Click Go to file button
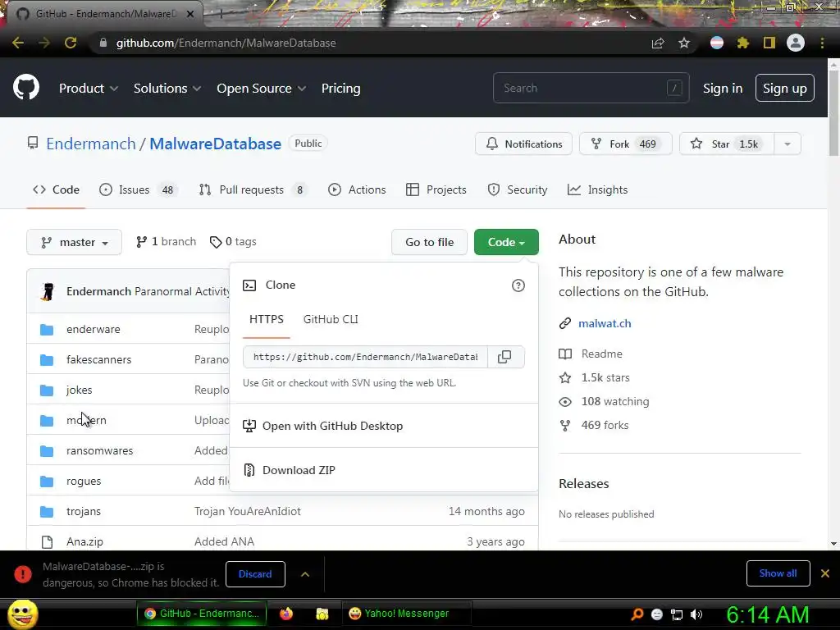The image size is (840, 630). click(x=429, y=242)
